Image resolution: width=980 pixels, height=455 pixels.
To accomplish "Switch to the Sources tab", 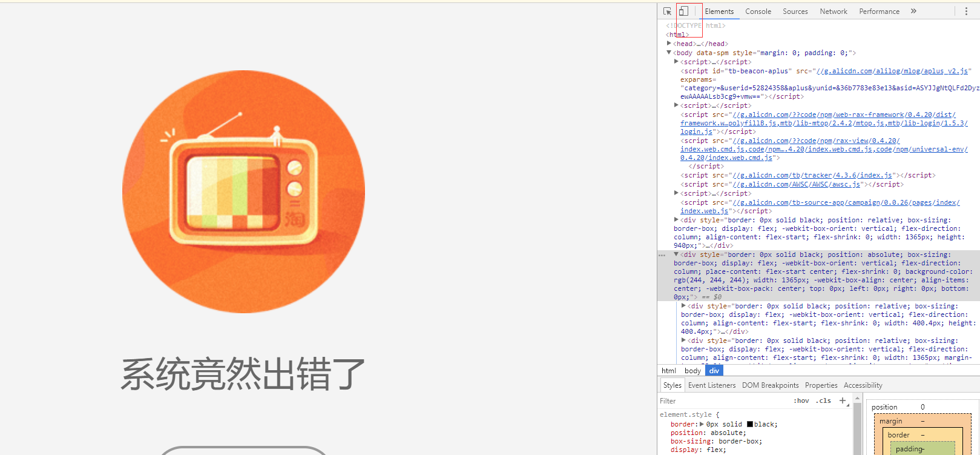I will [x=795, y=12].
